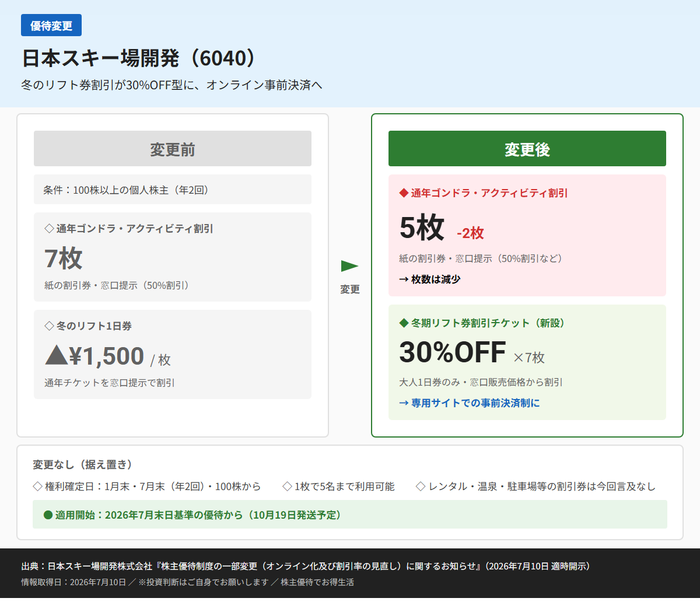Viewport: 700px width, 612px height.
Task: Open the link → 専用サイトでの事前決済制に
Action: tap(470, 403)
